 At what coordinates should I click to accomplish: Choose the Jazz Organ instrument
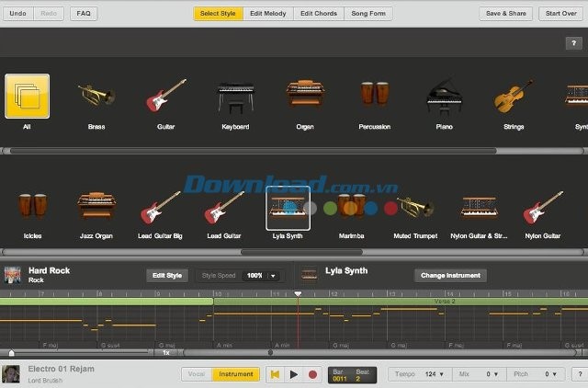tap(96, 206)
